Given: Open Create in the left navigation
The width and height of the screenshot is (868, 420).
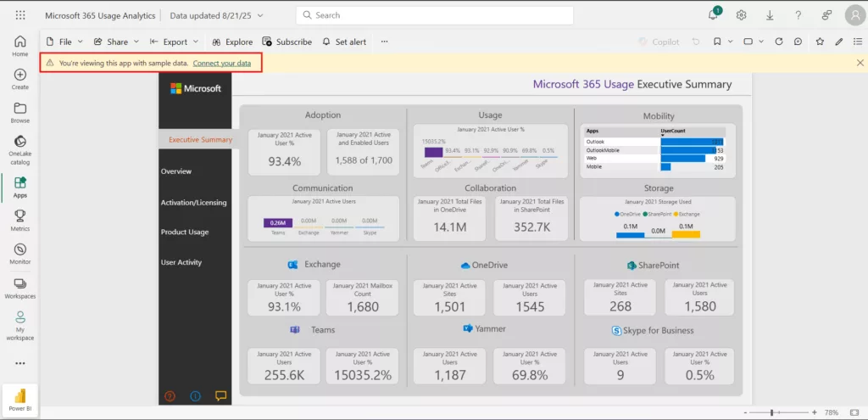Looking at the screenshot, I should 20,79.
